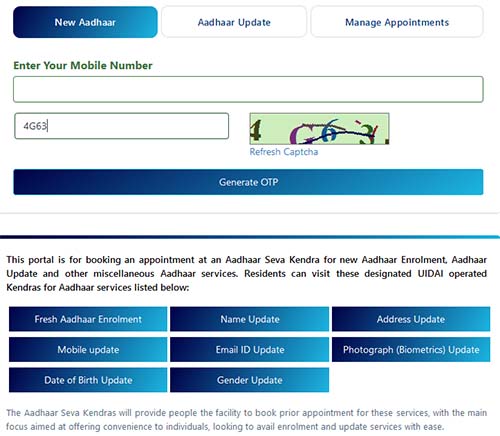This screenshot has width=500, height=436.
Task: Click the text starting 'The Aadhaar Seva Kendras will provide'
Action: point(247,420)
